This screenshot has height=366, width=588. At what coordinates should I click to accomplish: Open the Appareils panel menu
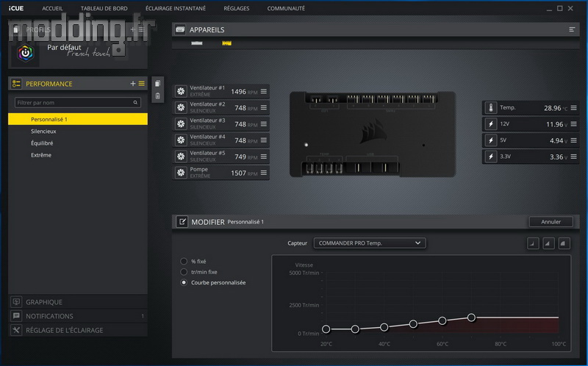[572, 29]
